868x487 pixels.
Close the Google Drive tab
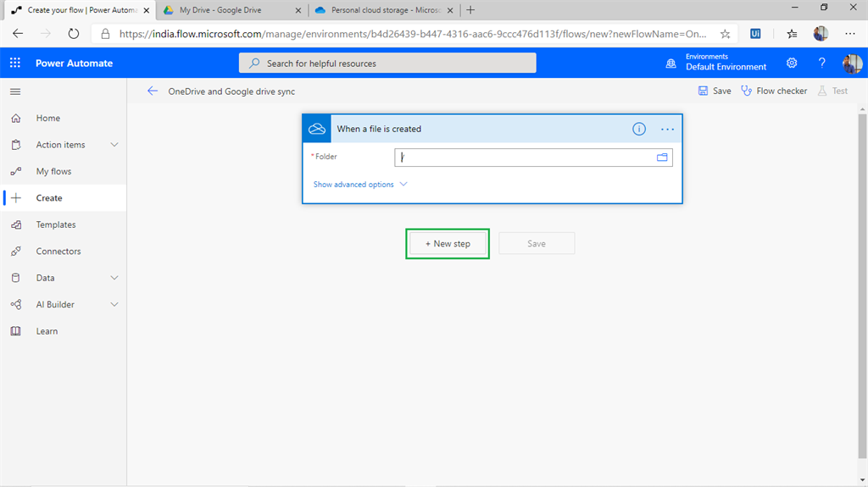298,10
